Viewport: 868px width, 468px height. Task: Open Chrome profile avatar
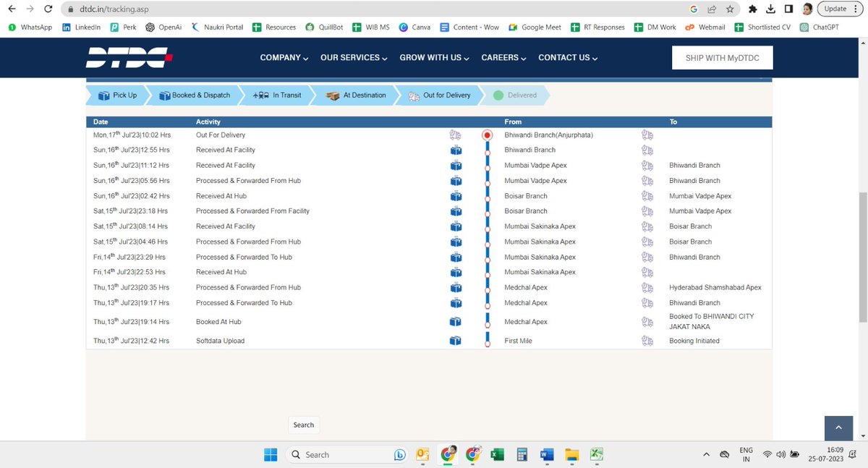[808, 9]
